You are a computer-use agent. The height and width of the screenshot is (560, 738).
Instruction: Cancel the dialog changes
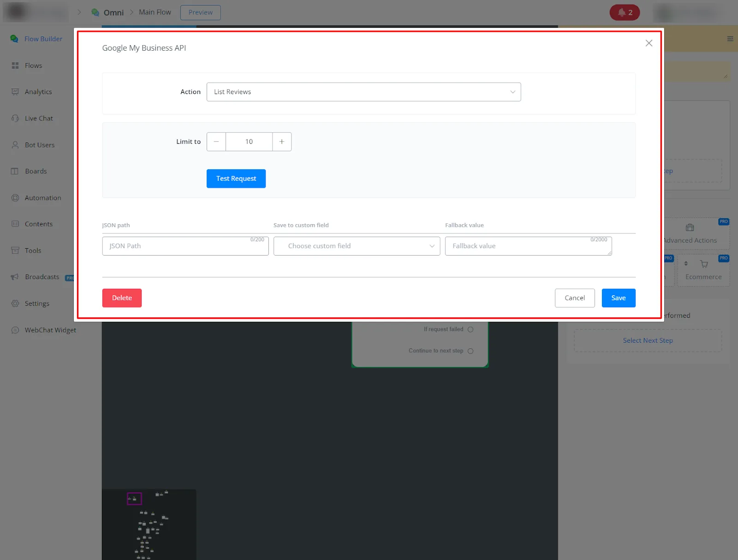[575, 298]
